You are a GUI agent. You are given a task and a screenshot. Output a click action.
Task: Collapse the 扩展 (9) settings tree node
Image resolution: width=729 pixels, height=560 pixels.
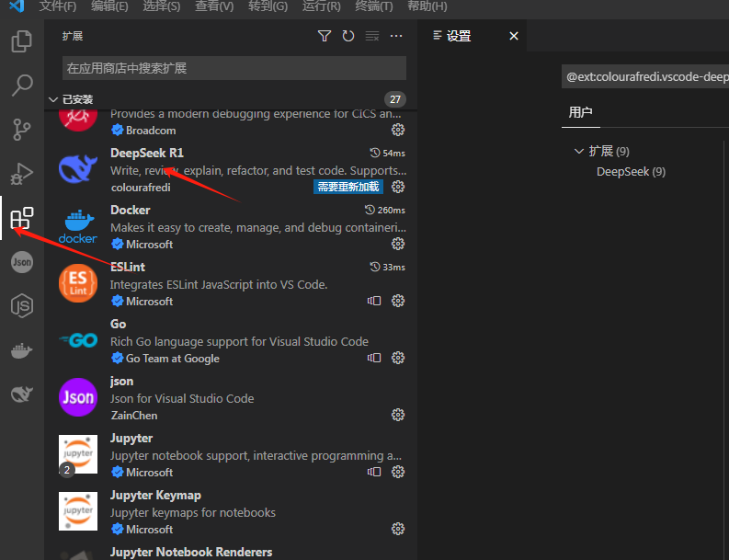click(x=579, y=151)
